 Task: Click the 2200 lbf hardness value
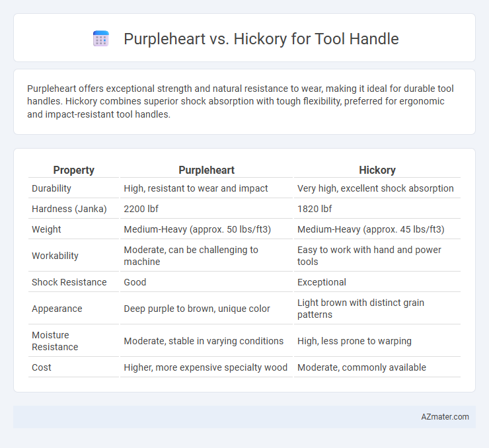click(x=141, y=209)
